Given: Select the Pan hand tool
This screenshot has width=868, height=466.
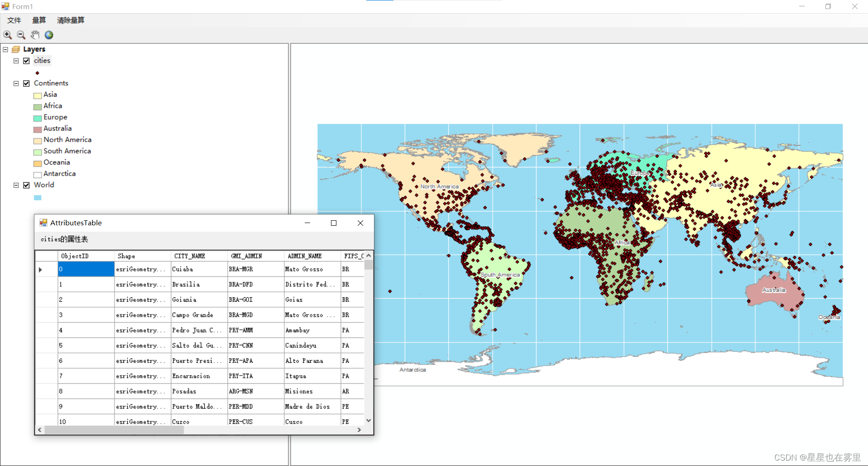Looking at the screenshot, I should pyautogui.click(x=35, y=35).
